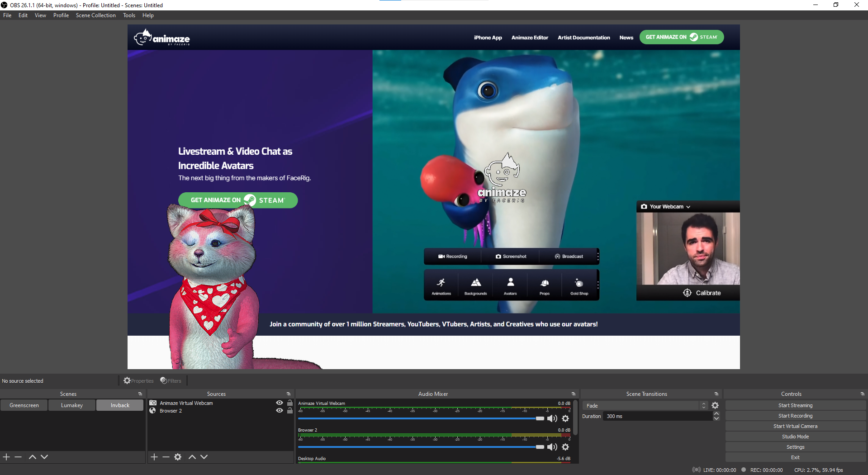The image size is (868, 475).
Task: Add a new scene with the plus icon
Action: point(6,457)
